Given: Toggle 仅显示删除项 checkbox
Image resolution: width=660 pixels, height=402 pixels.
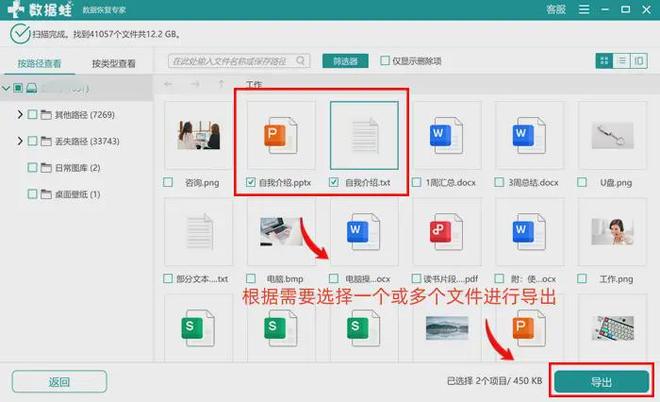Looking at the screenshot, I should [385, 61].
